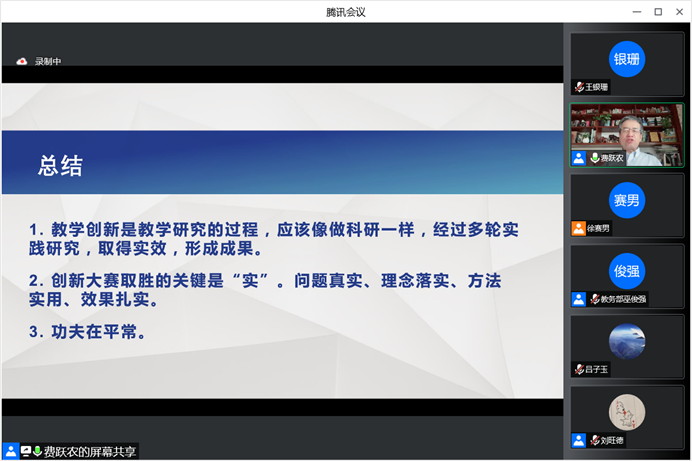
Task: Click the screen share icon beside 费跃农的屏幕共享
Action: click(25, 451)
